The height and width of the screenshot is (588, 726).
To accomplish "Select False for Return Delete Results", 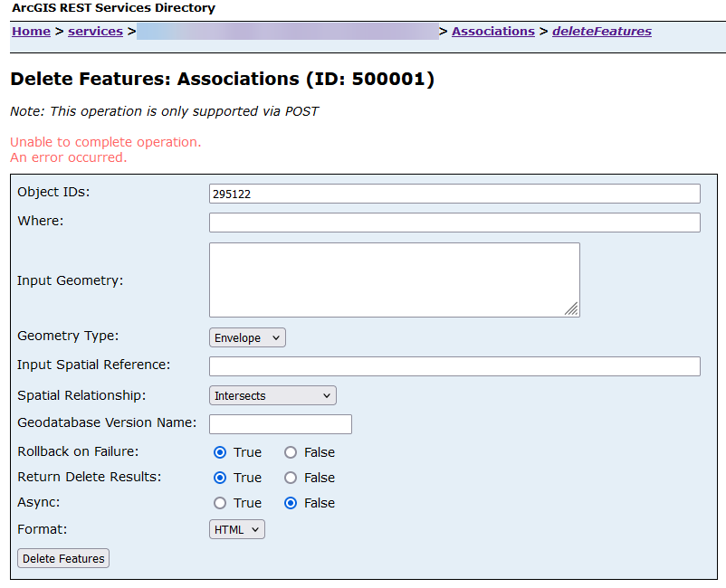I will (x=291, y=478).
